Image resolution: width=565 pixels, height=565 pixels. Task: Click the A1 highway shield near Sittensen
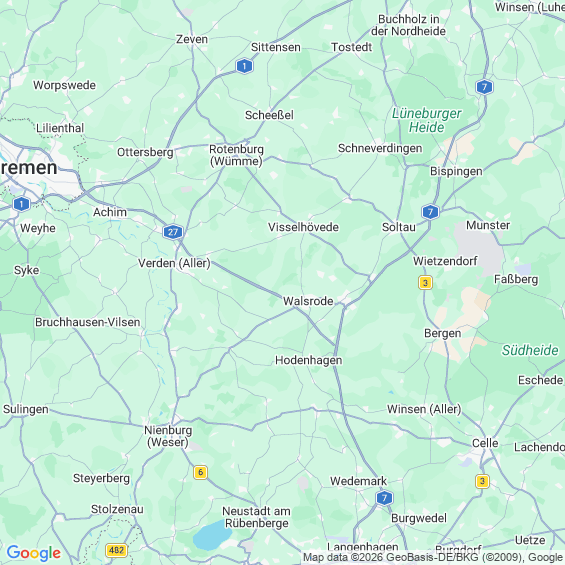click(244, 66)
